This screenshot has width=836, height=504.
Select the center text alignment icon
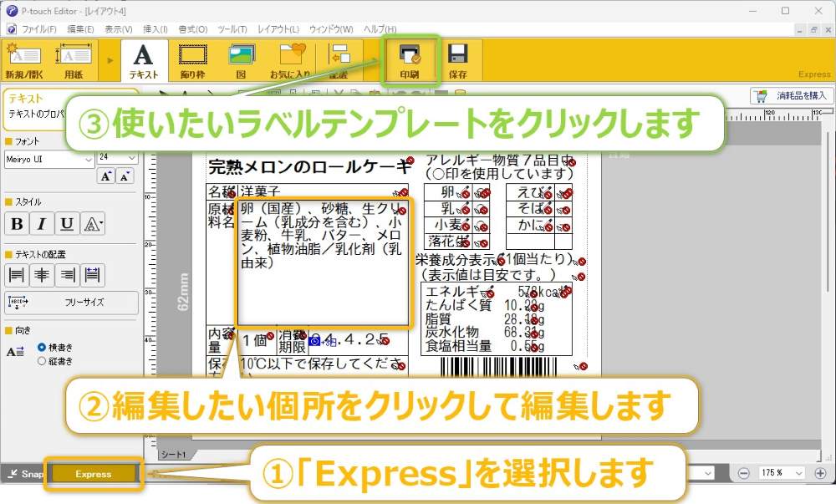click(41, 274)
